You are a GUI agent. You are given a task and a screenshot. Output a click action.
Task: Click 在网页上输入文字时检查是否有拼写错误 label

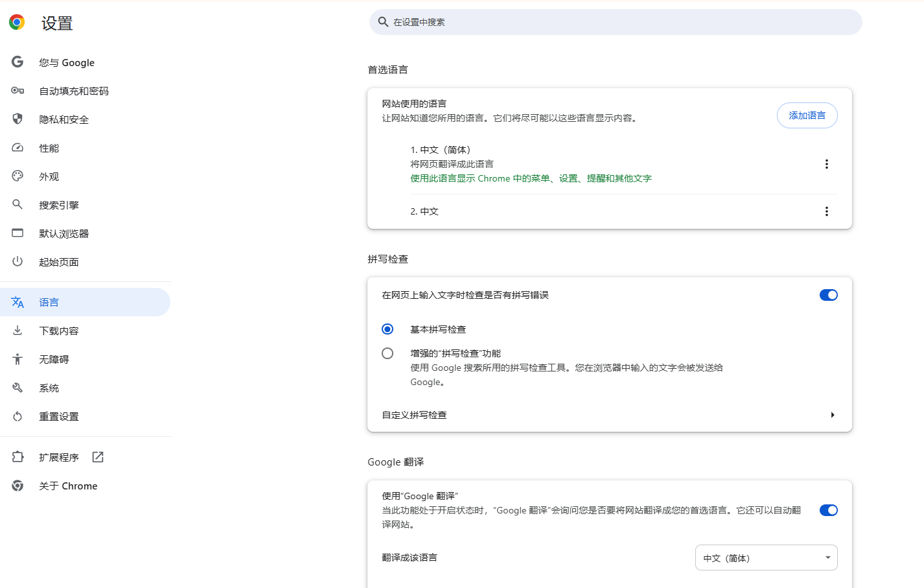pyautogui.click(x=465, y=295)
